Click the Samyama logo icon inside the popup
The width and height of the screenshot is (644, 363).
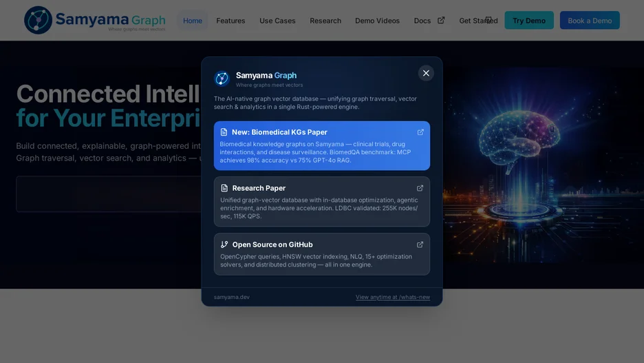pyautogui.click(x=222, y=78)
